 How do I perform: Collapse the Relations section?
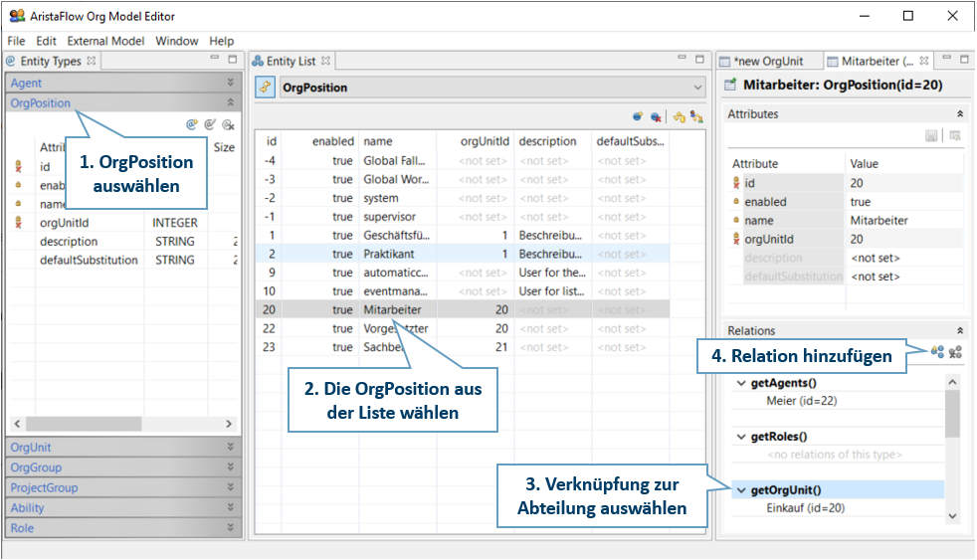[x=960, y=331]
